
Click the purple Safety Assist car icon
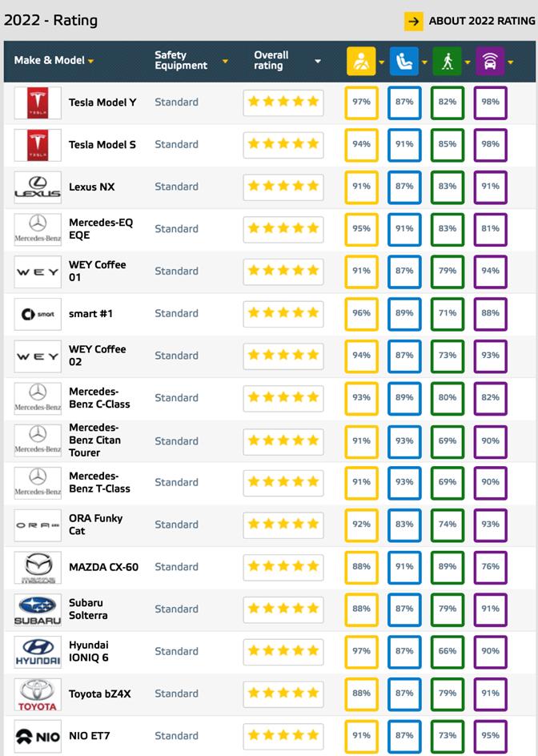tap(490, 62)
